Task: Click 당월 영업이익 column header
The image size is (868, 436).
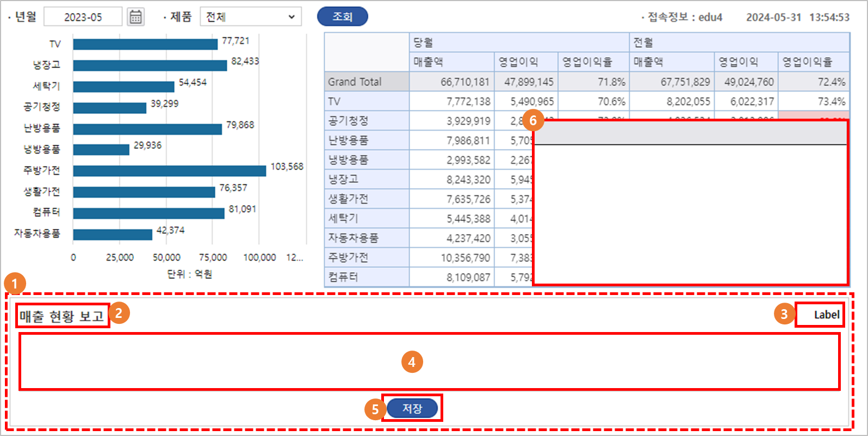Action: tap(526, 62)
